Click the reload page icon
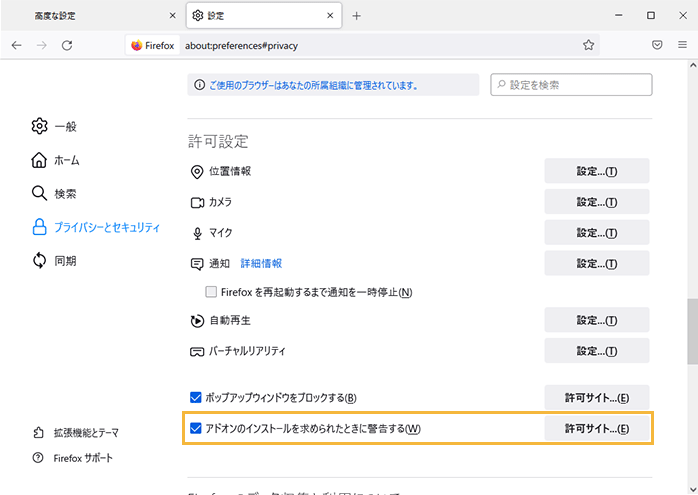 tap(67, 45)
